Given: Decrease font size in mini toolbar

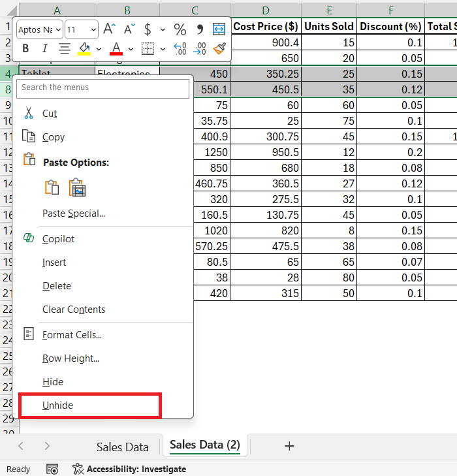Looking at the screenshot, I should pos(129,29).
